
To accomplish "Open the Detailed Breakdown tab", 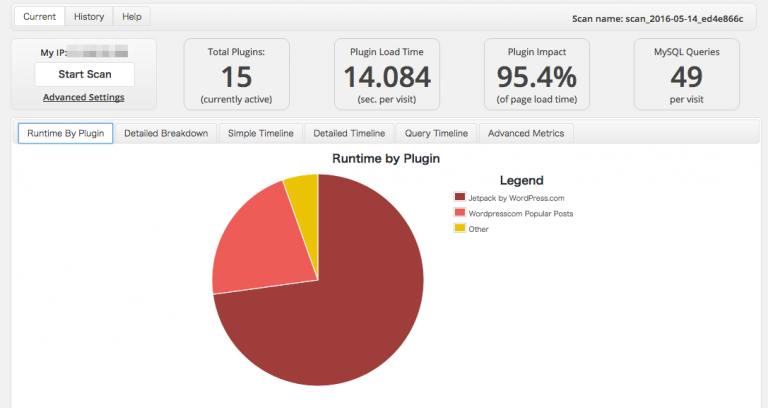I will [x=165, y=134].
